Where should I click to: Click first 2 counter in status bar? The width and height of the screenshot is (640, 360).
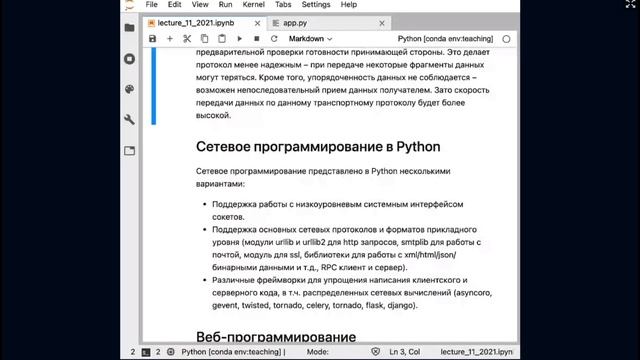[x=133, y=352]
